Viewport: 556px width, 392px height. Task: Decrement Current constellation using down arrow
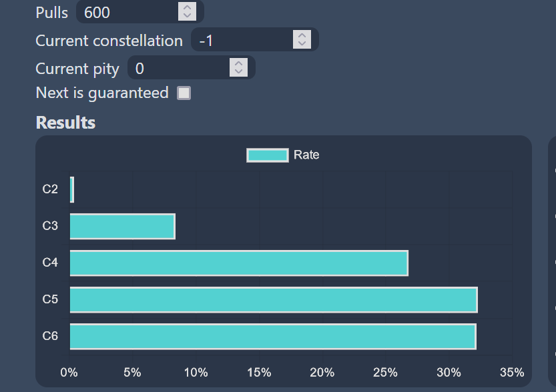click(302, 44)
